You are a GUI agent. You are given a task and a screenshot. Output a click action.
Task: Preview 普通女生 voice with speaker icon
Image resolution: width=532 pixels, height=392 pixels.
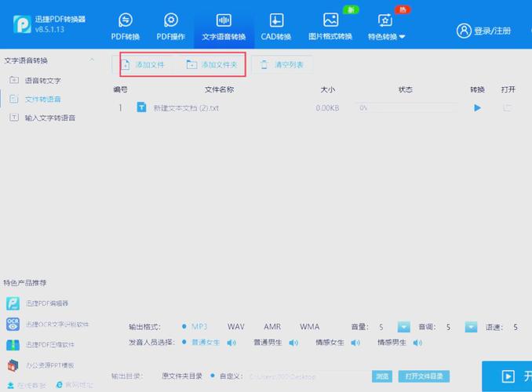point(231,343)
